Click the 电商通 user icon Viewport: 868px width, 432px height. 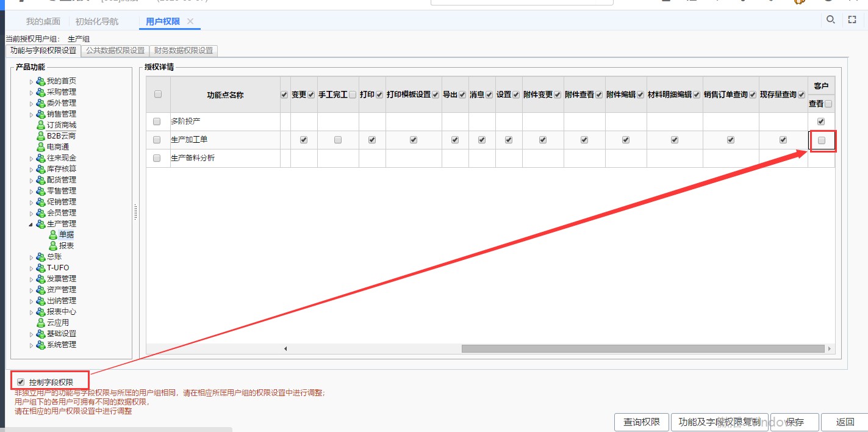pyautogui.click(x=41, y=147)
